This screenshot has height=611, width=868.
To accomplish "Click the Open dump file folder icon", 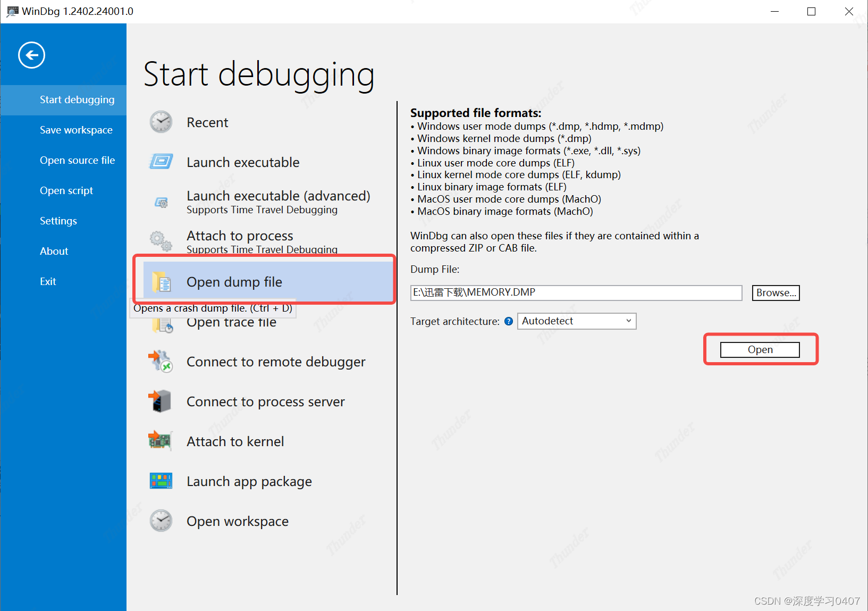I will [x=161, y=282].
